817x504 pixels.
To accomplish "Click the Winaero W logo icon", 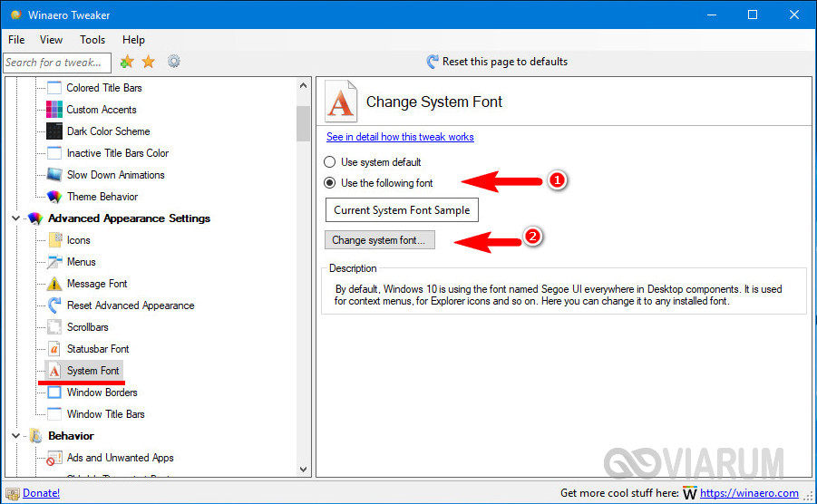I will [x=689, y=493].
